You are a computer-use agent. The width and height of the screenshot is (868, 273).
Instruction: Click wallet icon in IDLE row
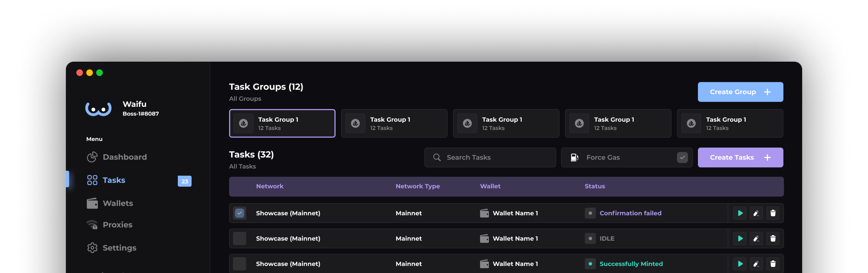click(x=484, y=239)
